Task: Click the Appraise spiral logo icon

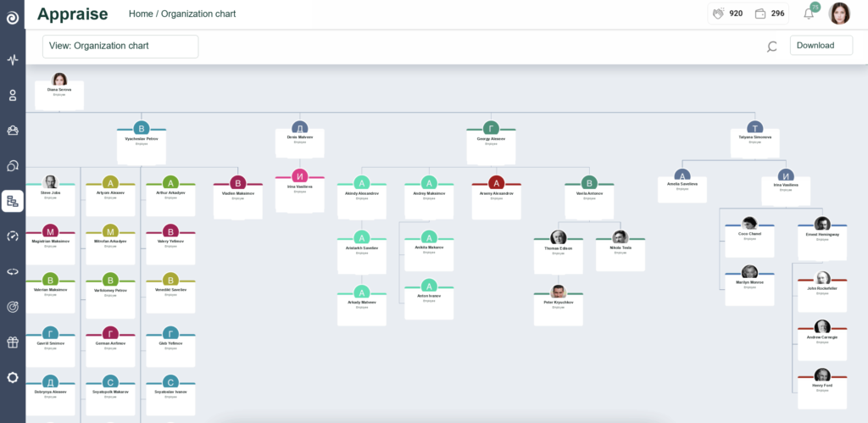Action: (x=13, y=18)
